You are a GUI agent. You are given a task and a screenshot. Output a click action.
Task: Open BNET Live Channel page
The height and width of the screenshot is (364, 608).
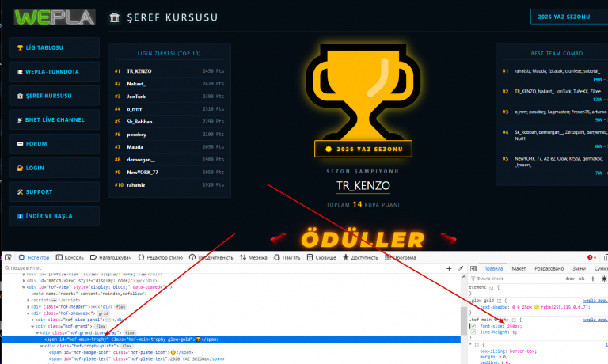pyautogui.click(x=55, y=119)
